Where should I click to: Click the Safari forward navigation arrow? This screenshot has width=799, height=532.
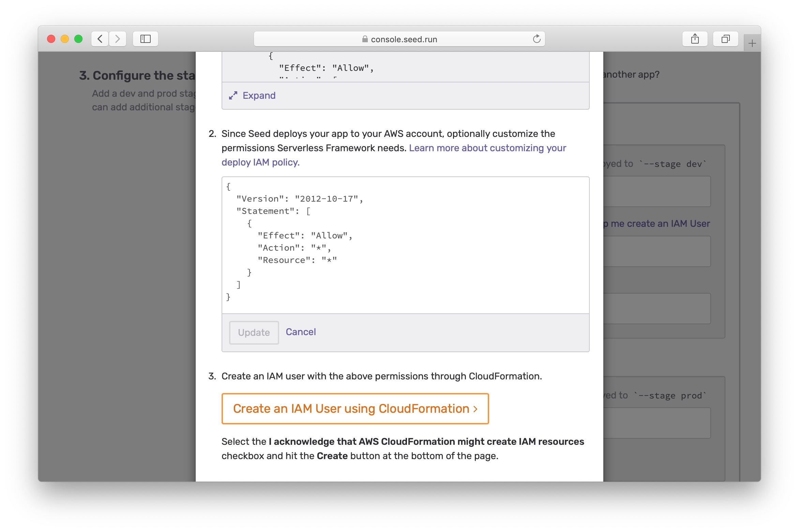tap(118, 39)
